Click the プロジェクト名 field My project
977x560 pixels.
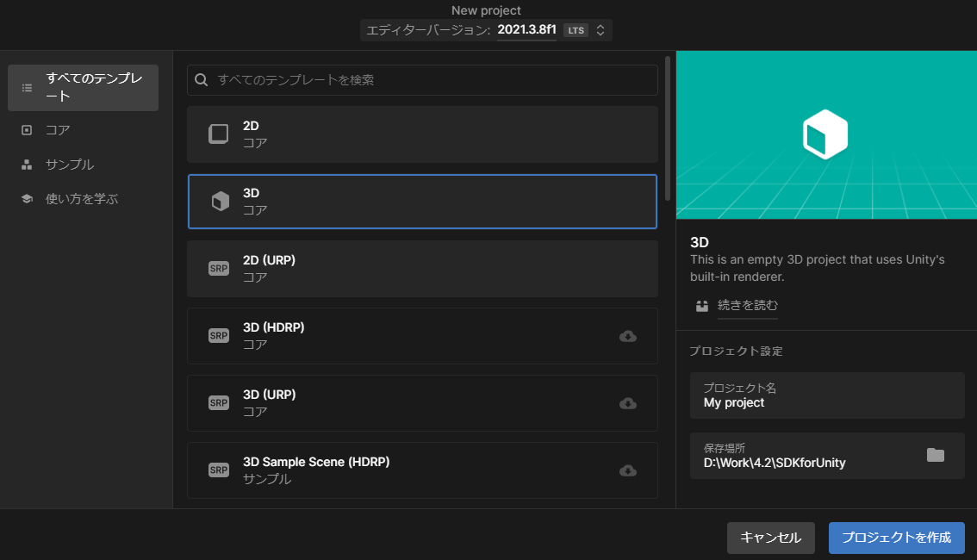[827, 395]
